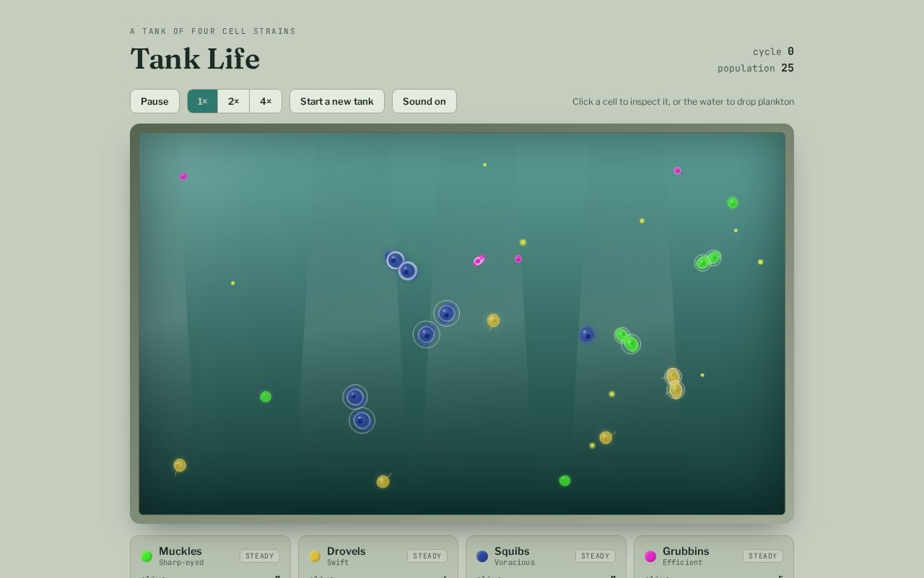Inspect the yellow Drovel cell in tank center
The height and width of the screenshot is (578, 924).
click(x=493, y=320)
